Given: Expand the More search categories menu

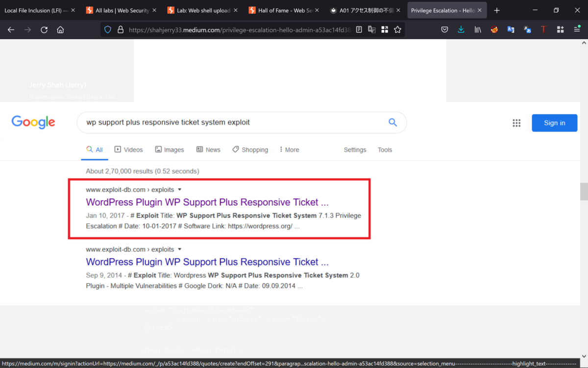Looking at the screenshot, I should pos(289,150).
